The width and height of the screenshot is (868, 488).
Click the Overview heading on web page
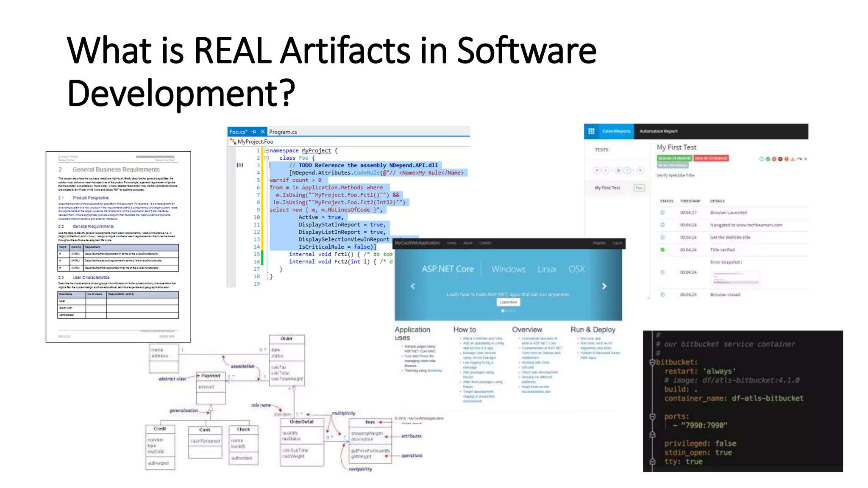(x=527, y=330)
